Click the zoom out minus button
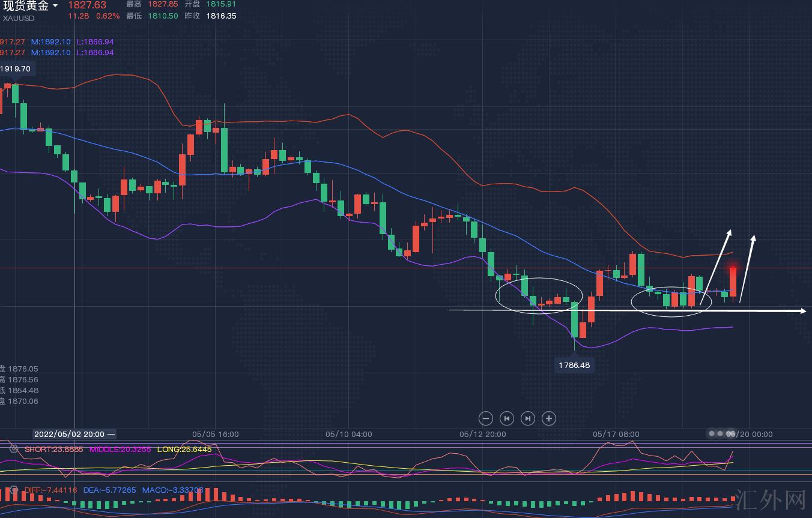The width and height of the screenshot is (812, 518). (486, 418)
